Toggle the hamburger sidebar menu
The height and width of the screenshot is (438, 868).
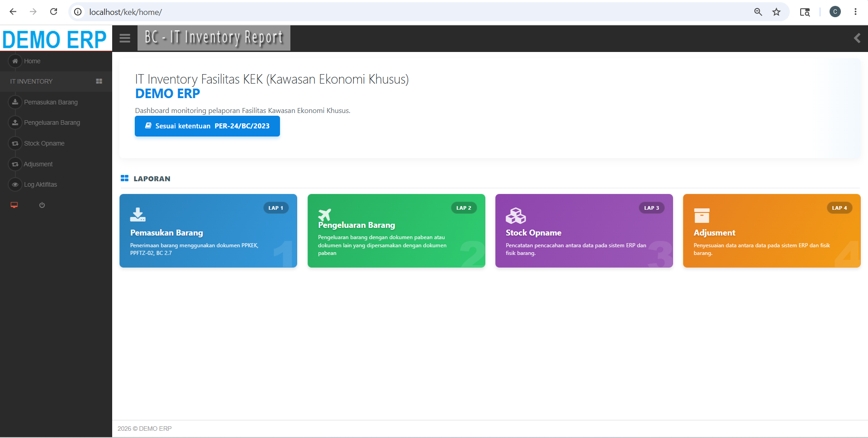point(125,38)
